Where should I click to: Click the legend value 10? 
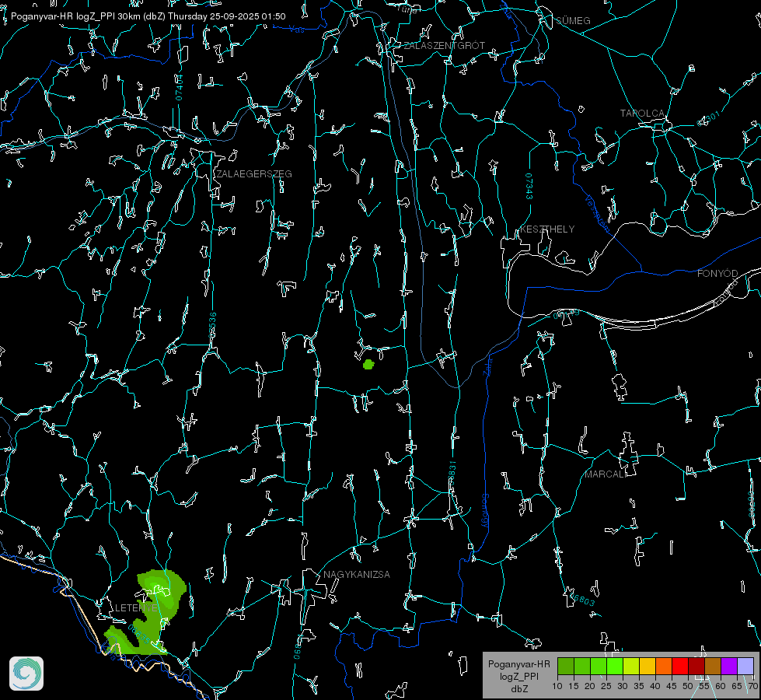coord(557,686)
